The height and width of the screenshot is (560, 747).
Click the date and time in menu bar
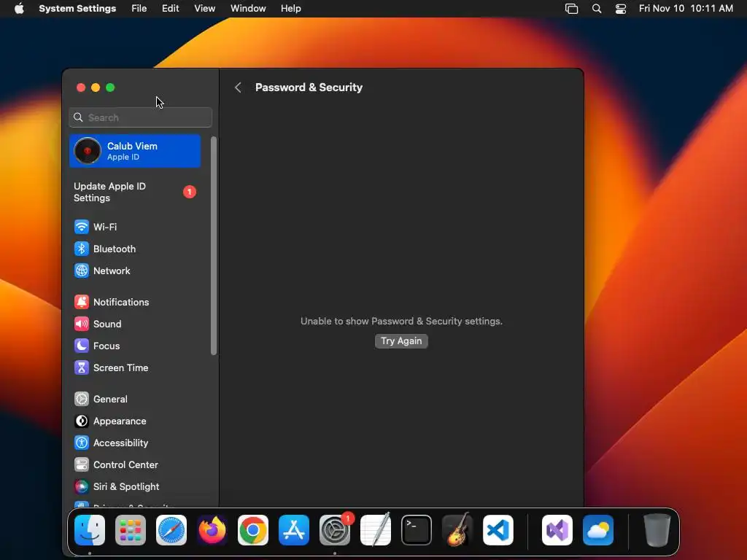tap(686, 9)
